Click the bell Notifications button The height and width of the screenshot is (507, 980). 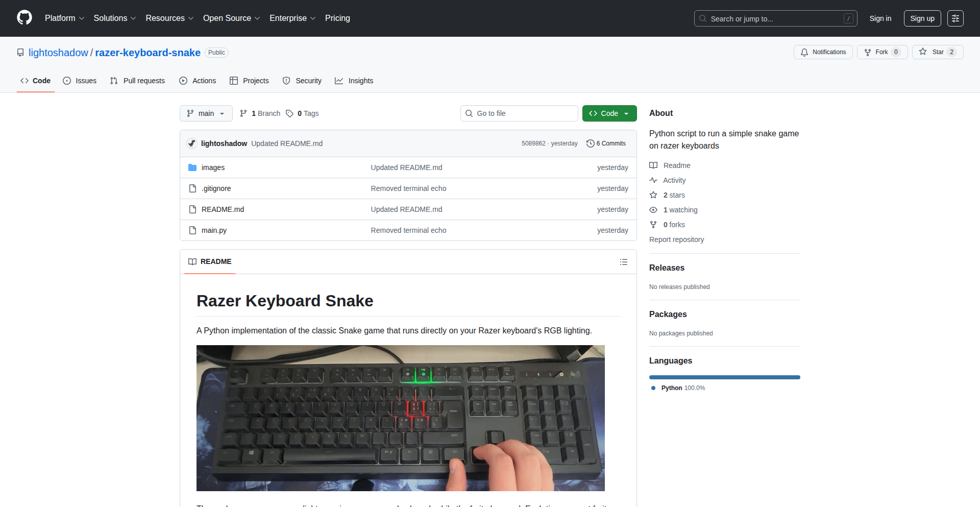tap(823, 52)
